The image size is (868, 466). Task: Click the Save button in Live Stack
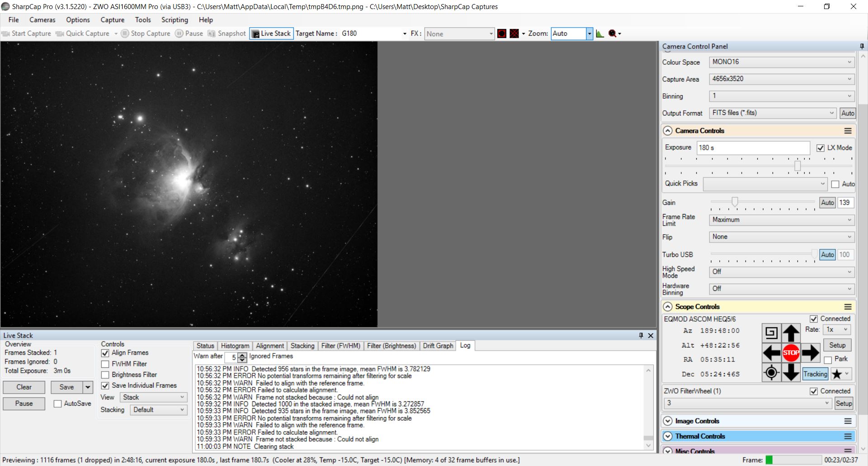pos(66,387)
